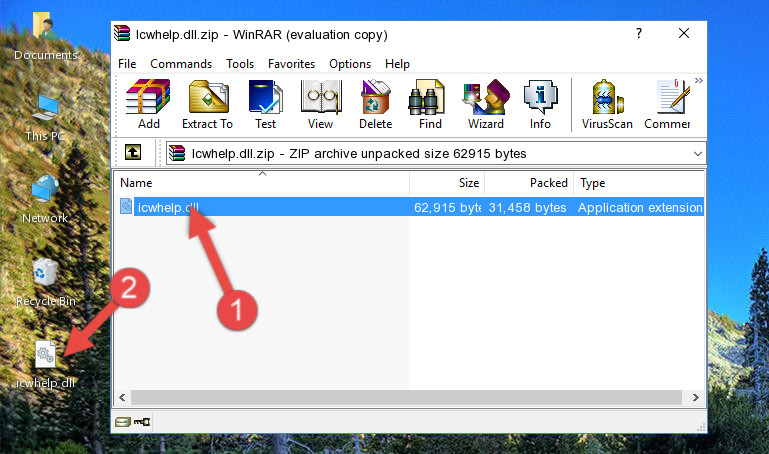Screen dimensions: 769x454
Task: Run the Test archive tool
Action: pos(265,104)
